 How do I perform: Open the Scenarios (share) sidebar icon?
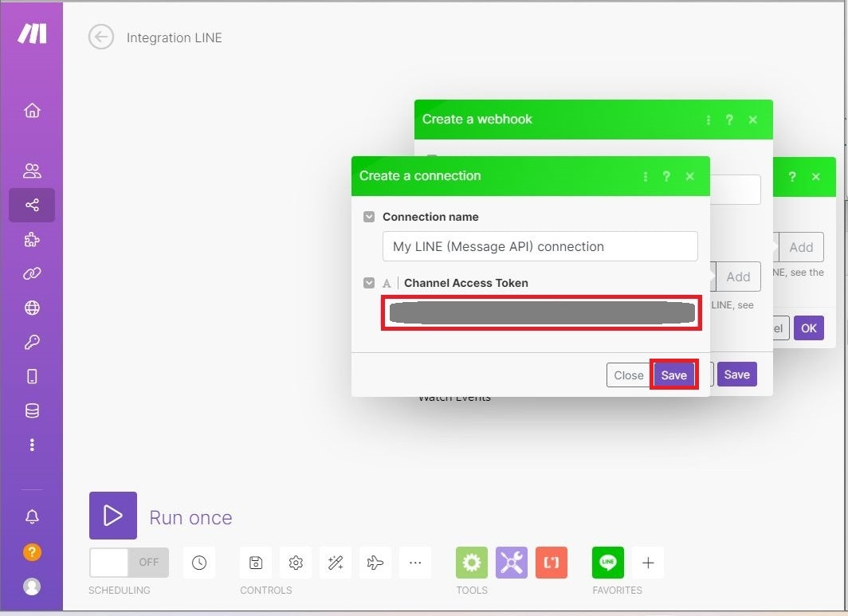click(x=32, y=205)
